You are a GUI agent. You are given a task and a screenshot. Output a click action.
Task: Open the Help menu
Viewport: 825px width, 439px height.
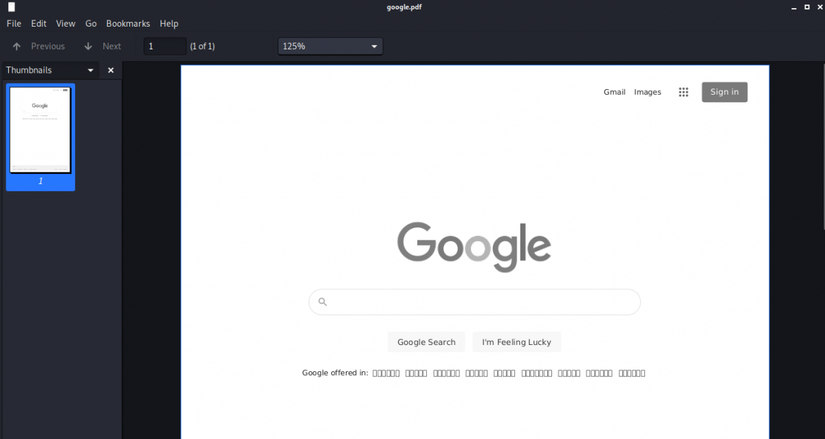click(169, 24)
